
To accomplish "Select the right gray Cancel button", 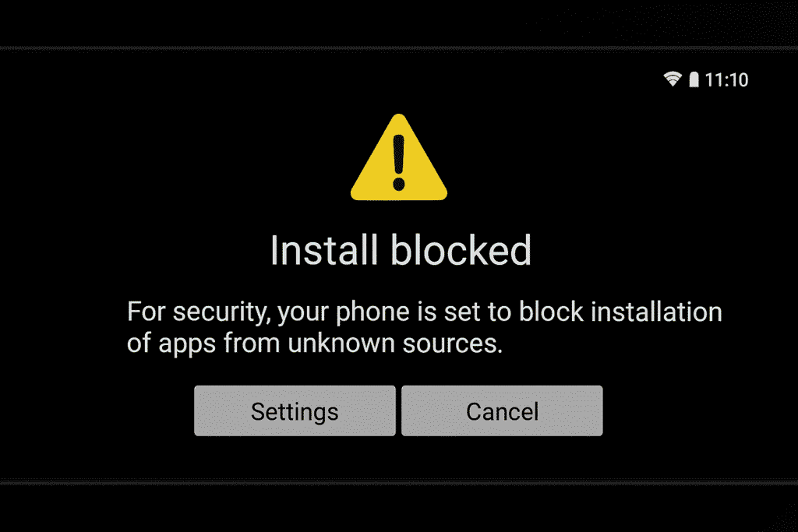I will pos(502,411).
